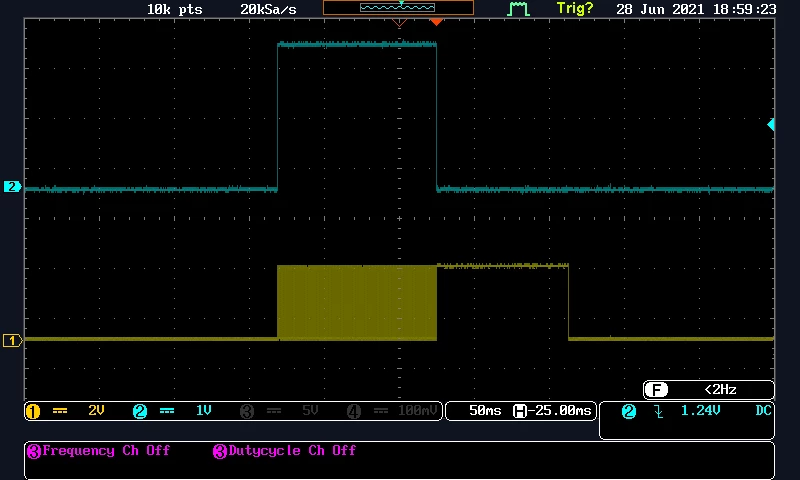
Task: Click the trigger DC coupling label
Action: (763, 411)
